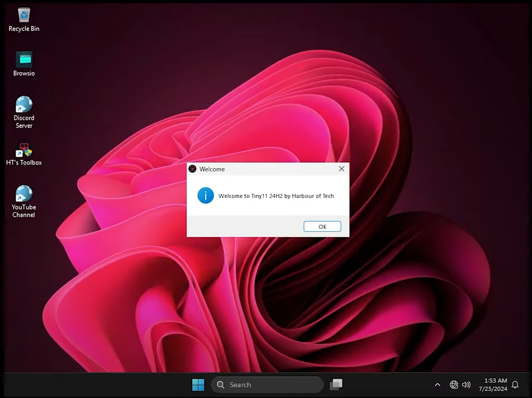Open the Recycle Bin desktop icon
Image resolution: width=532 pixels, height=398 pixels.
24,16
